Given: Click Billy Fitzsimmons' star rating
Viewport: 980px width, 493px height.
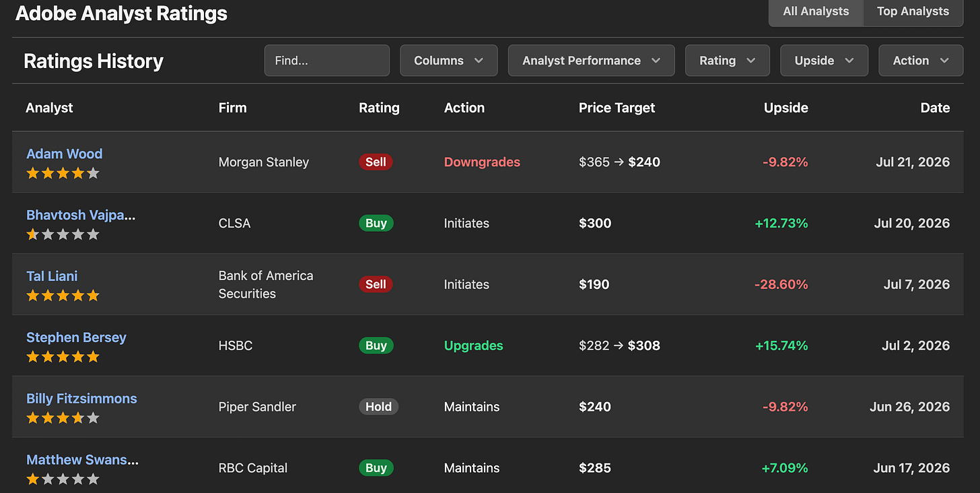Looking at the screenshot, I should pos(63,418).
